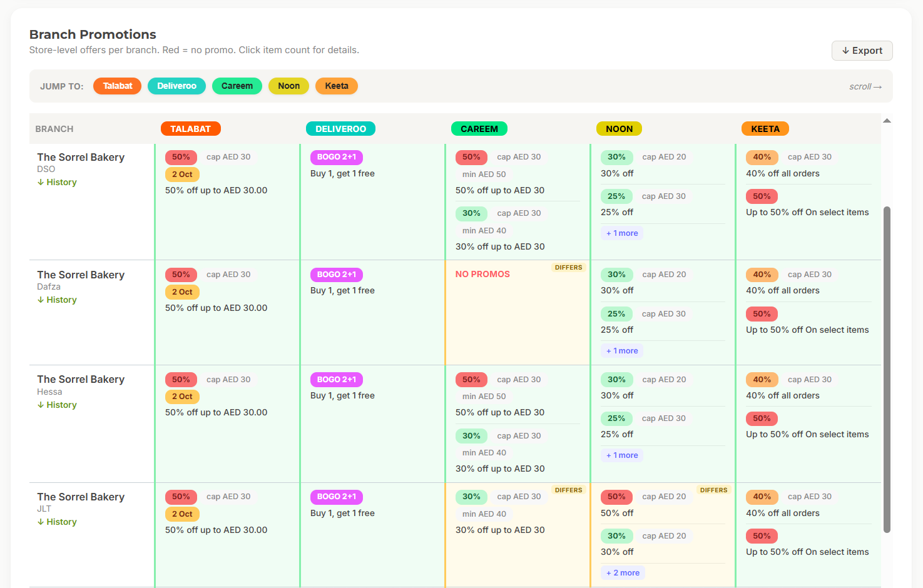
Task: Click the "2 Oct" badge in Dafza's Talabat cell
Action: coord(182,292)
